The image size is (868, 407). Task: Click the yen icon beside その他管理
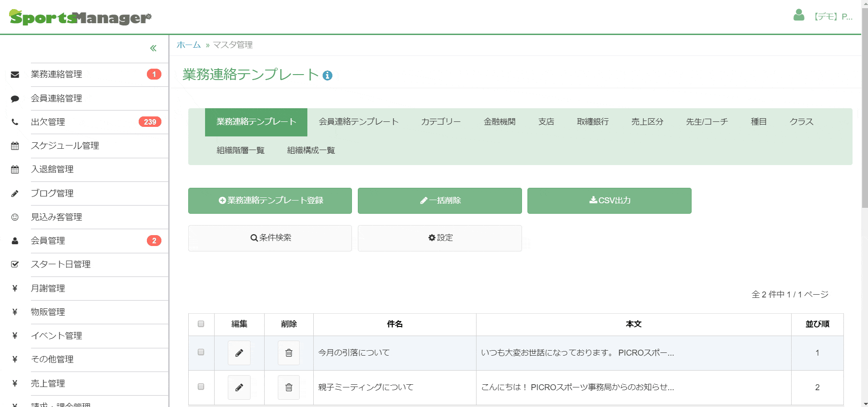coord(15,359)
